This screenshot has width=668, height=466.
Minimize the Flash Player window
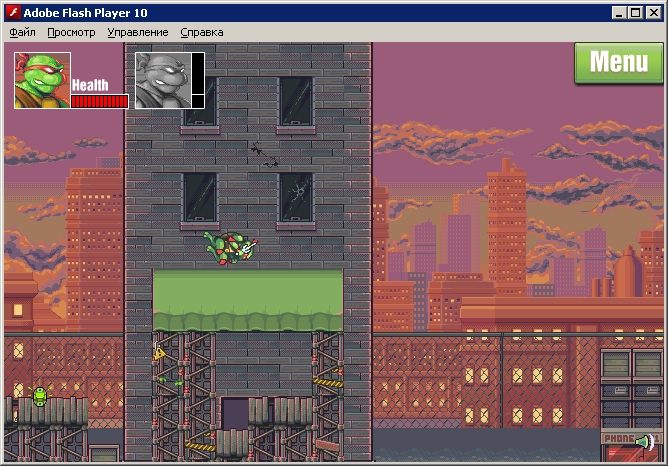click(x=619, y=13)
